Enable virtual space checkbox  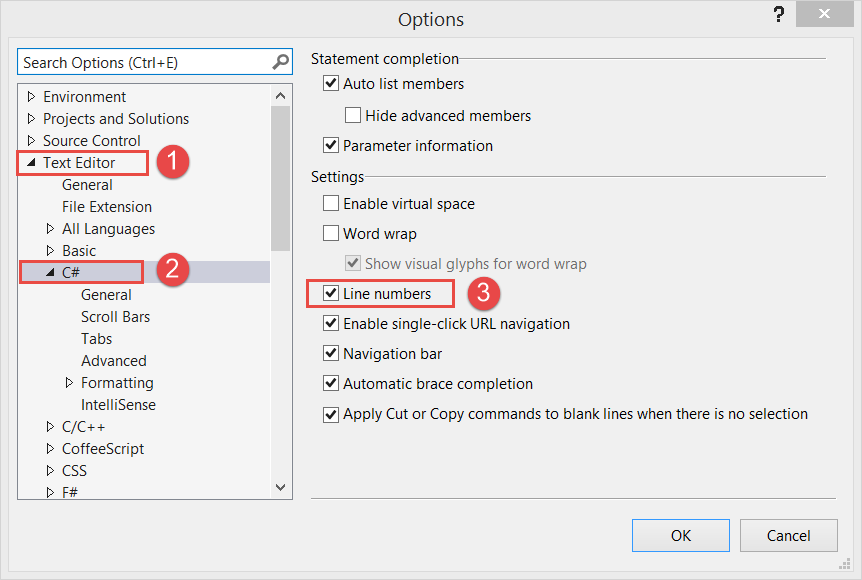[x=330, y=203]
